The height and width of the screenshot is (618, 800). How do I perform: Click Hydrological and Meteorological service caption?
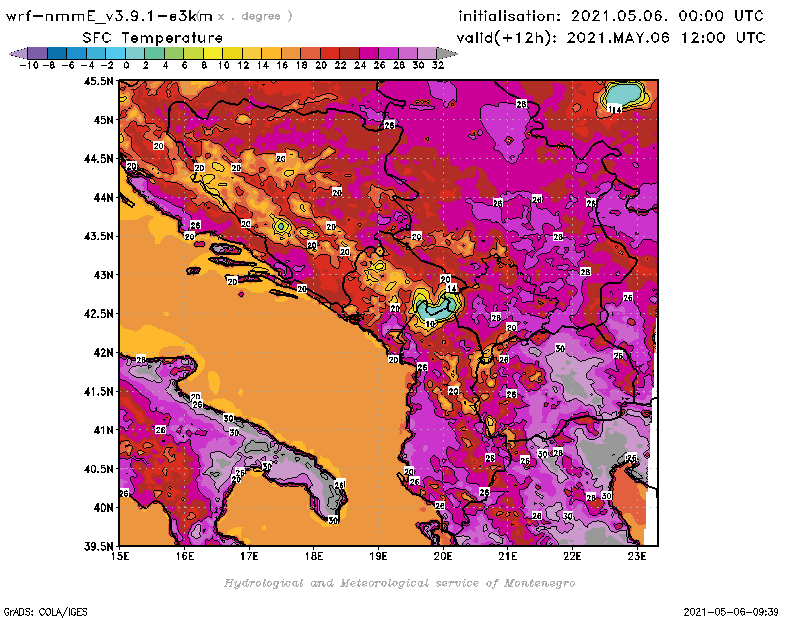399,582
